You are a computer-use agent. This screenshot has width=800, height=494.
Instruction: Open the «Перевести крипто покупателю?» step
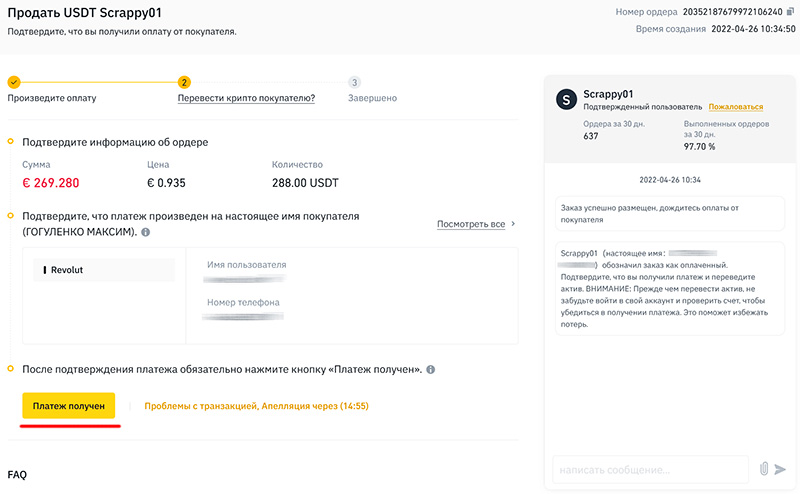coord(246,98)
